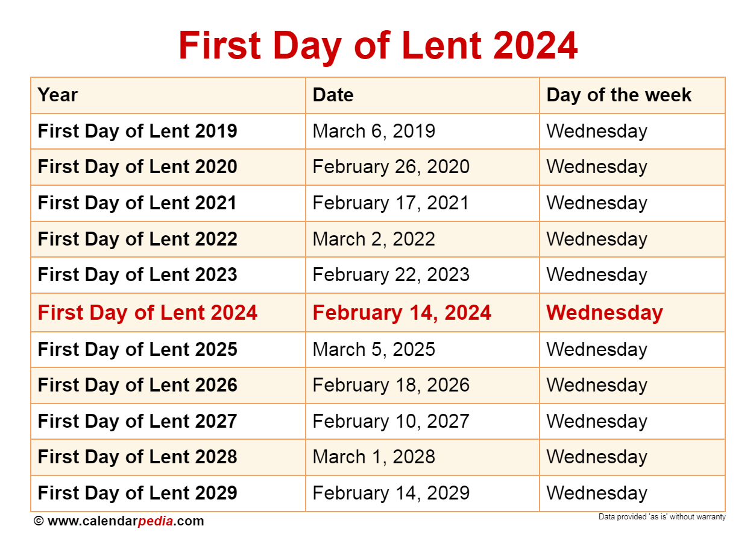Select the date 'February 14, 2029'
Image resolution: width=756 pixels, height=558 pixels.
pyautogui.click(x=391, y=493)
